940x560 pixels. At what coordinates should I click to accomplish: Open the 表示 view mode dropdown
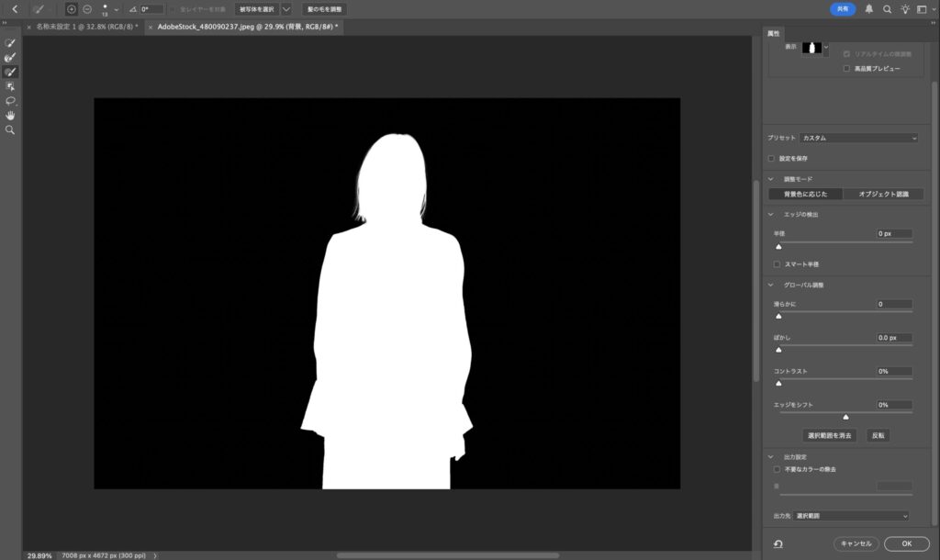click(826, 47)
